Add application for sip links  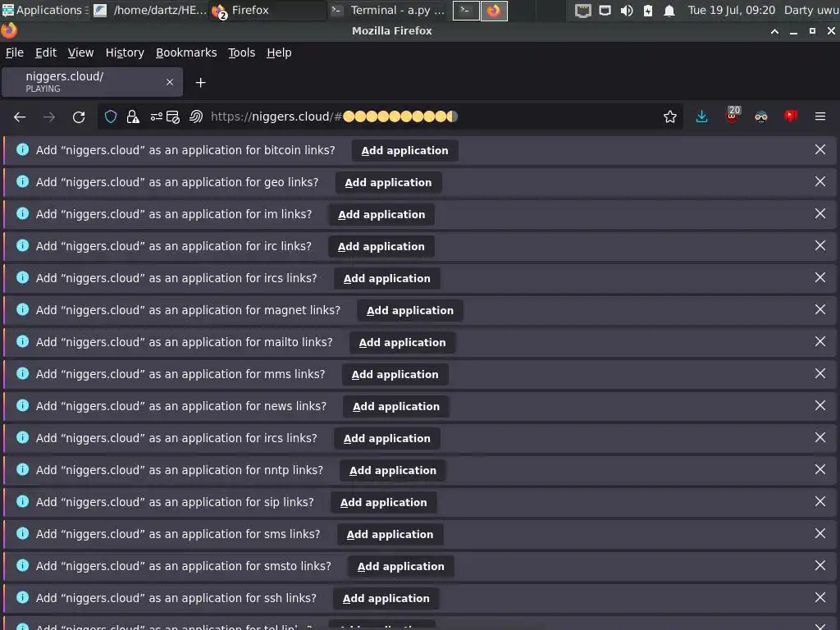coord(384,503)
